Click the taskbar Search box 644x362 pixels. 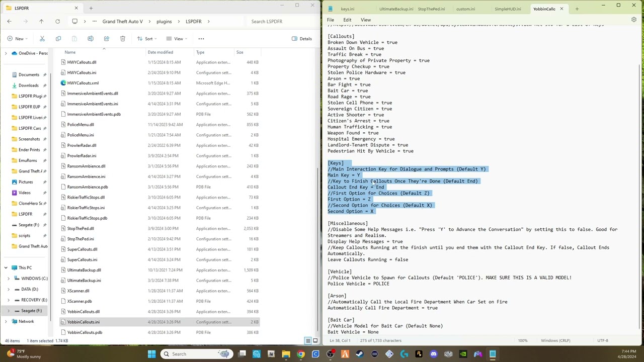[x=196, y=354]
